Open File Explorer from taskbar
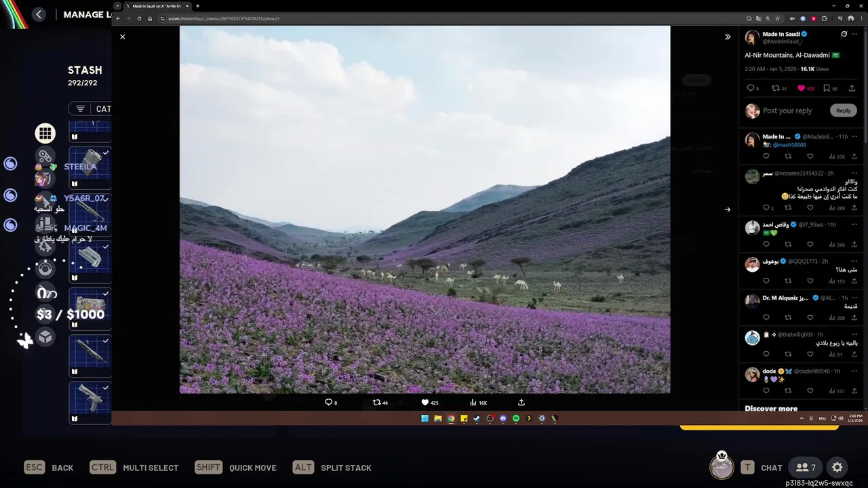 [x=438, y=419]
